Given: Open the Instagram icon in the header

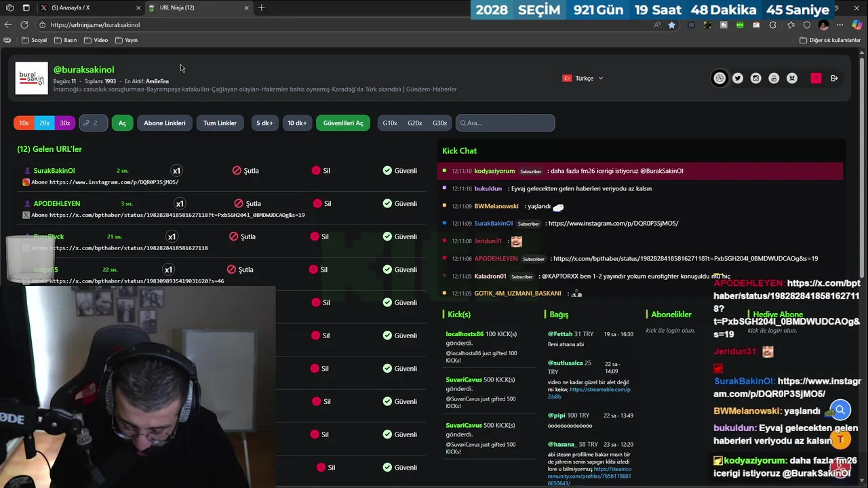Looking at the screenshot, I should point(756,78).
